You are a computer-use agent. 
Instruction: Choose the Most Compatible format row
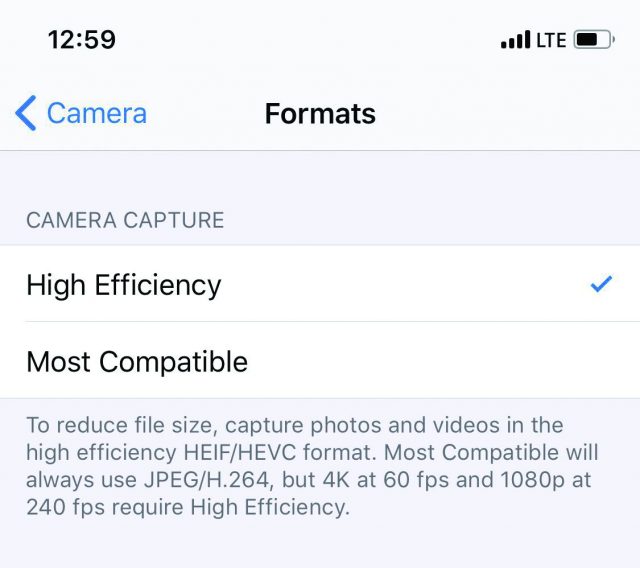pos(320,360)
